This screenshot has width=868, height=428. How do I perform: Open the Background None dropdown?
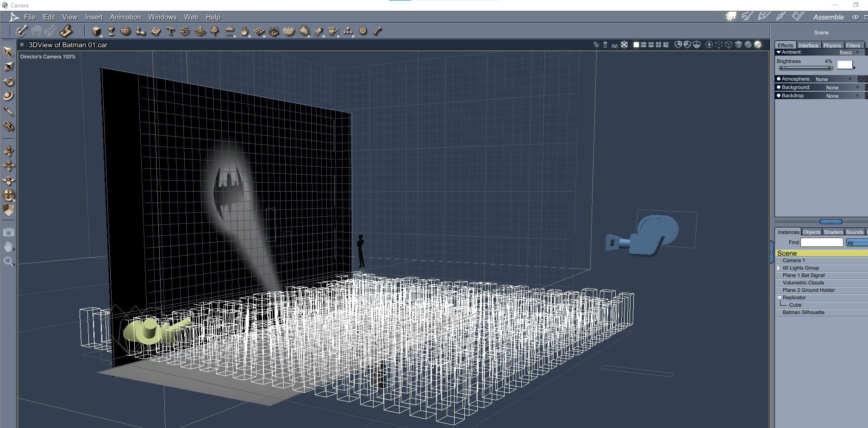click(x=843, y=88)
